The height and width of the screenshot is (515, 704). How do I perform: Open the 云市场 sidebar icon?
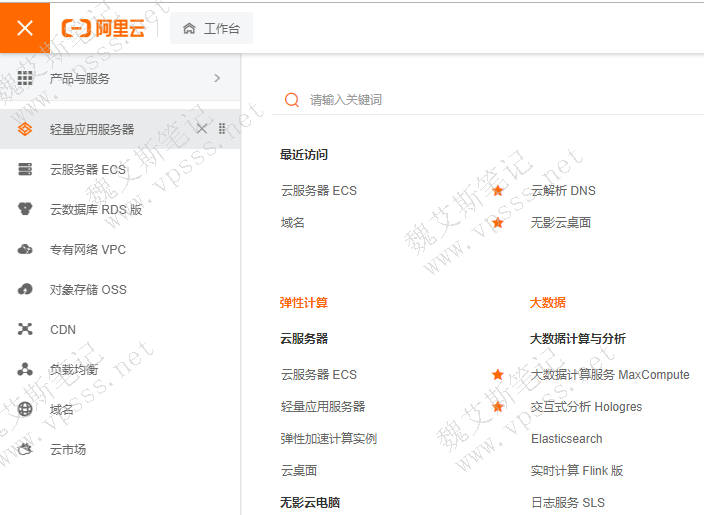point(25,449)
